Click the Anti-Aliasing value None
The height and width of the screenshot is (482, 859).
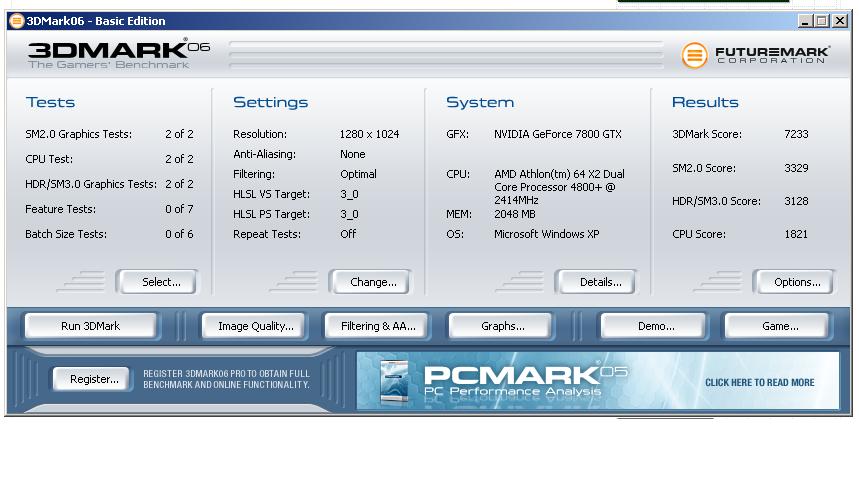(352, 154)
